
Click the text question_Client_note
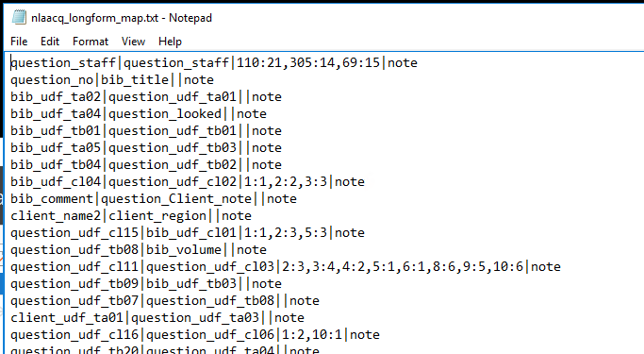176,199
